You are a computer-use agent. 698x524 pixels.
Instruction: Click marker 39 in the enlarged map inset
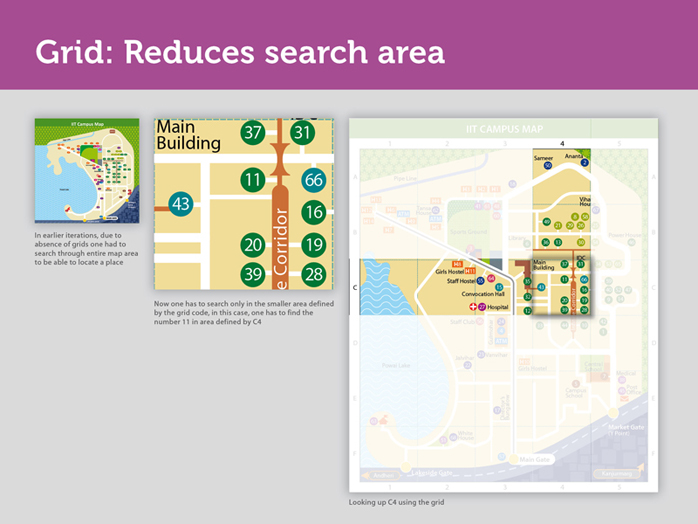click(253, 275)
